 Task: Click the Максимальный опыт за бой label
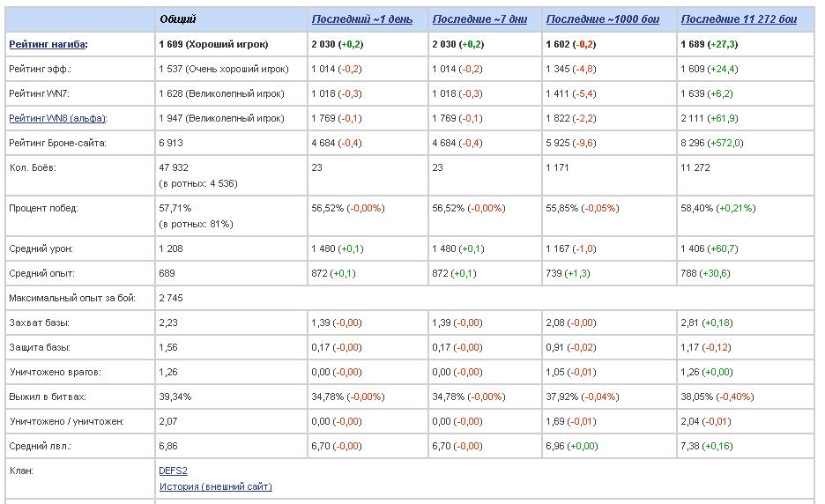click(72, 299)
